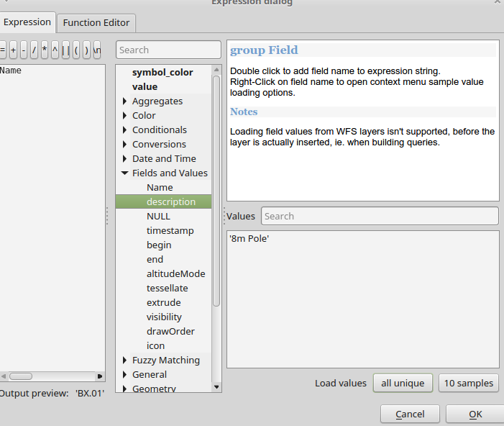Select the Name field

(160, 187)
